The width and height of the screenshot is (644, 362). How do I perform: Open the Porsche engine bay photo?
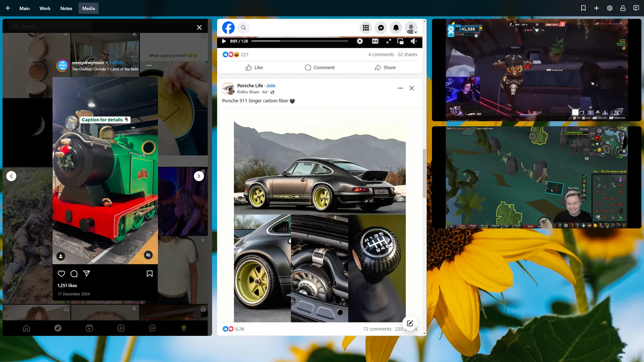[x=319, y=268]
